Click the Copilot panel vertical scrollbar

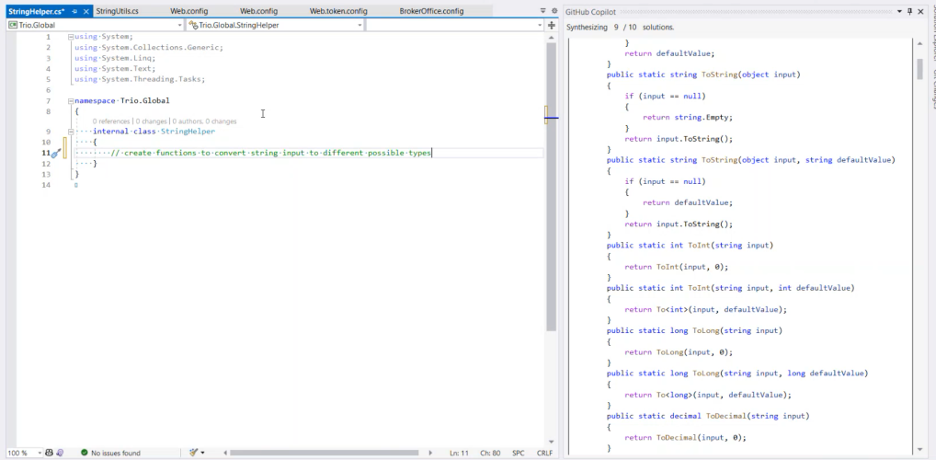[x=920, y=68]
